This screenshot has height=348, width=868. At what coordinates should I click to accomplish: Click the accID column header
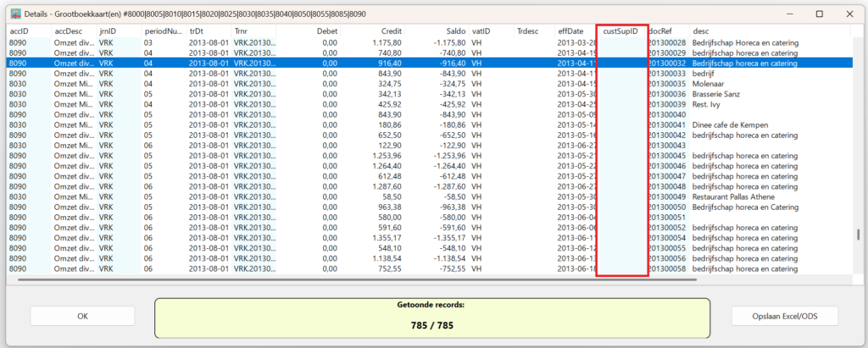point(19,31)
